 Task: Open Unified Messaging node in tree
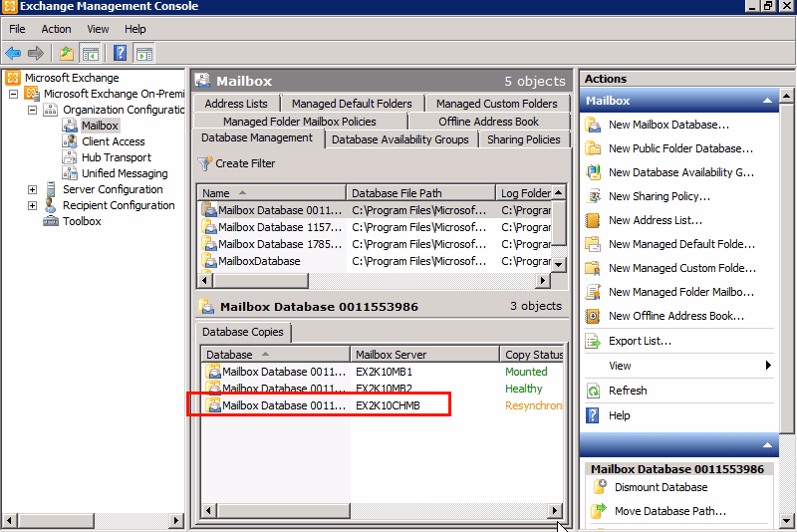coord(125,173)
